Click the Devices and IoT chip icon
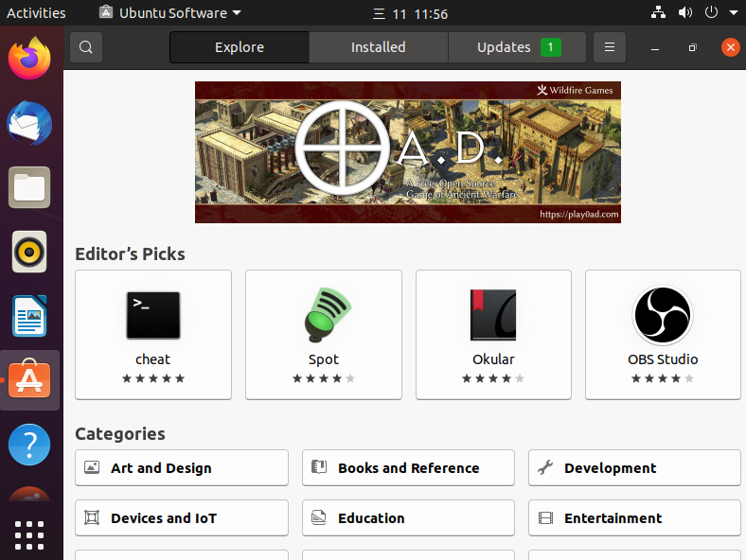 pos(92,517)
